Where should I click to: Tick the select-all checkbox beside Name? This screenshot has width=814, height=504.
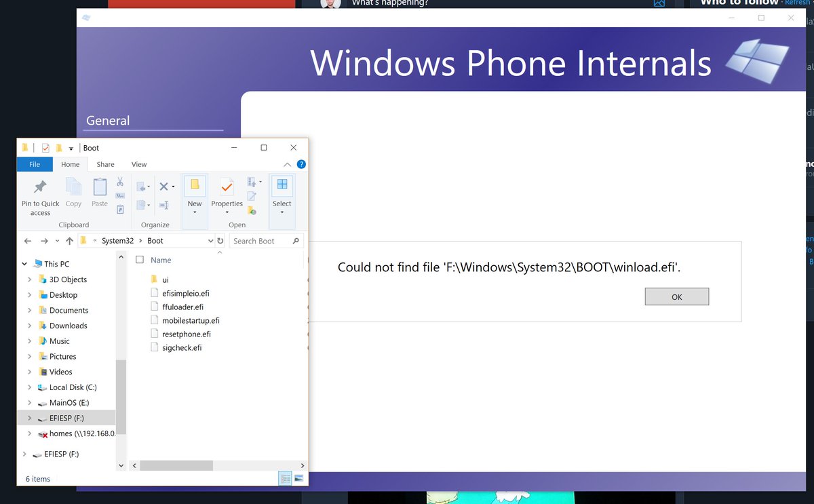tap(140, 260)
